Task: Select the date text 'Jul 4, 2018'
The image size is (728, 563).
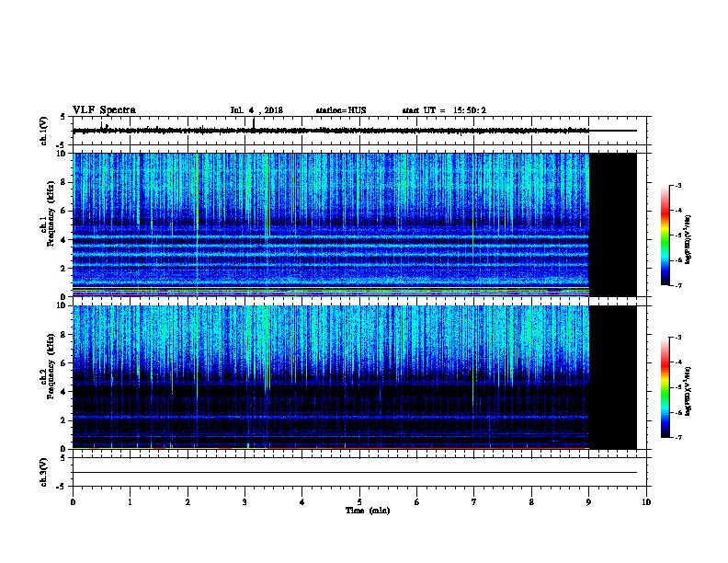Action: (256, 110)
